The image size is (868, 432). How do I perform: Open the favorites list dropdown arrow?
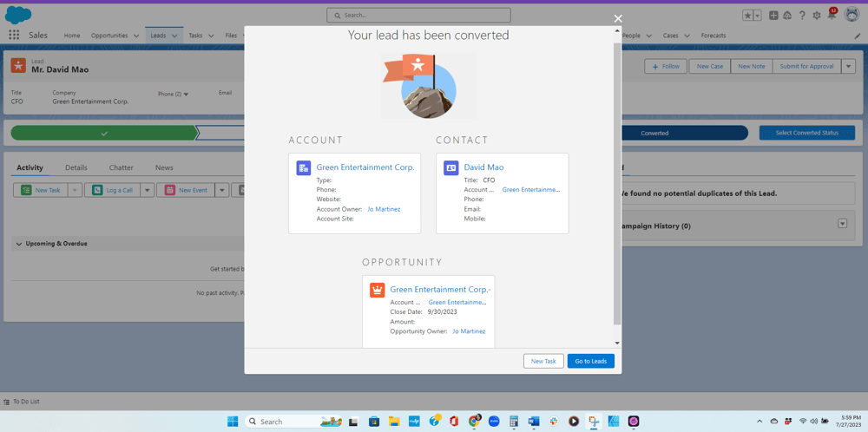point(757,16)
